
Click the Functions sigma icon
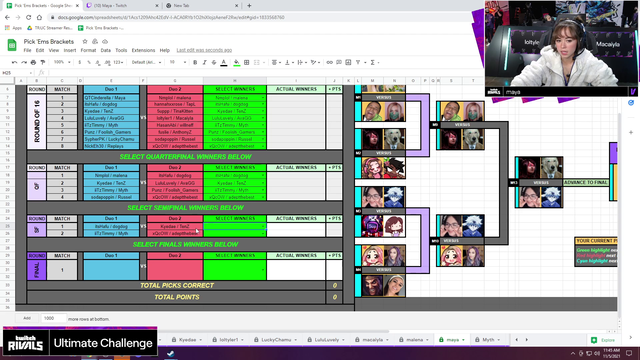[372, 62]
